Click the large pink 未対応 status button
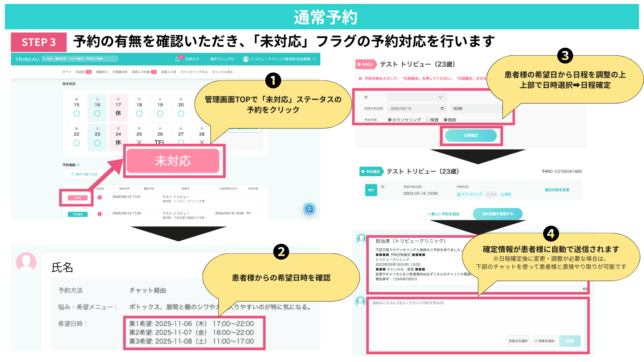The image size is (644, 362). click(173, 161)
